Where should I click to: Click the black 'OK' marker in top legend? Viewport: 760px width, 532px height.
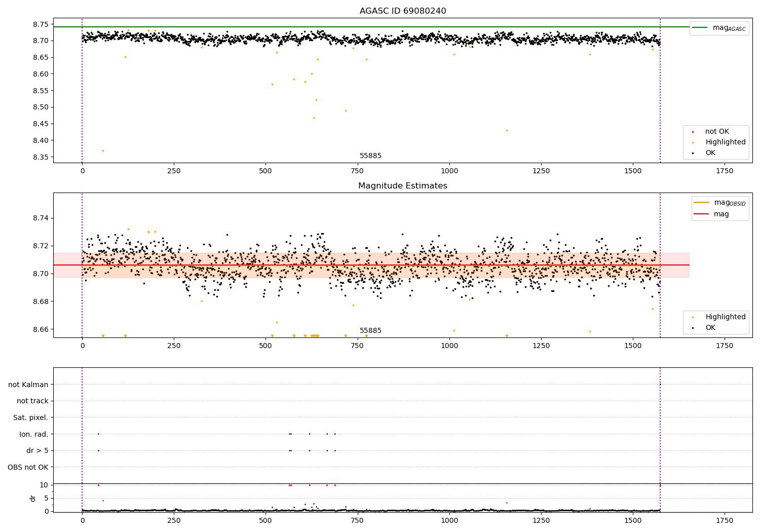pos(693,153)
